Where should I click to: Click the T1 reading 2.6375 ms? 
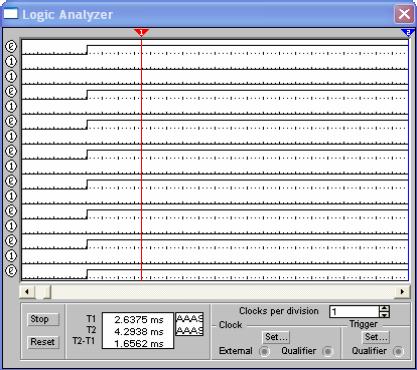(139, 320)
